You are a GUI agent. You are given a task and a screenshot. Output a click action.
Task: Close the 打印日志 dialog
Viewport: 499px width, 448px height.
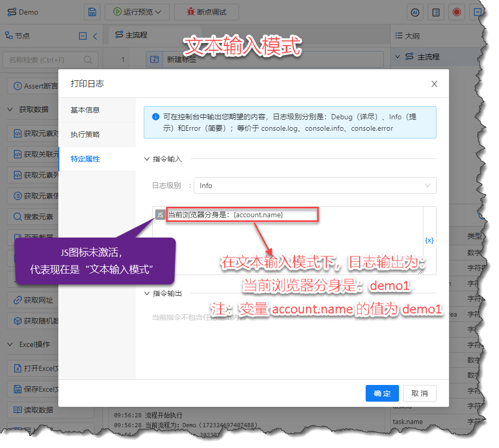pyautogui.click(x=434, y=84)
